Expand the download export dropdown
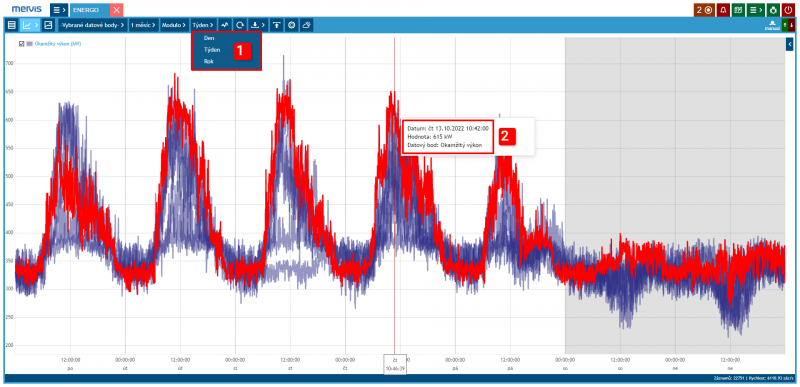Screen dimensions: 800x387 [x=259, y=24]
